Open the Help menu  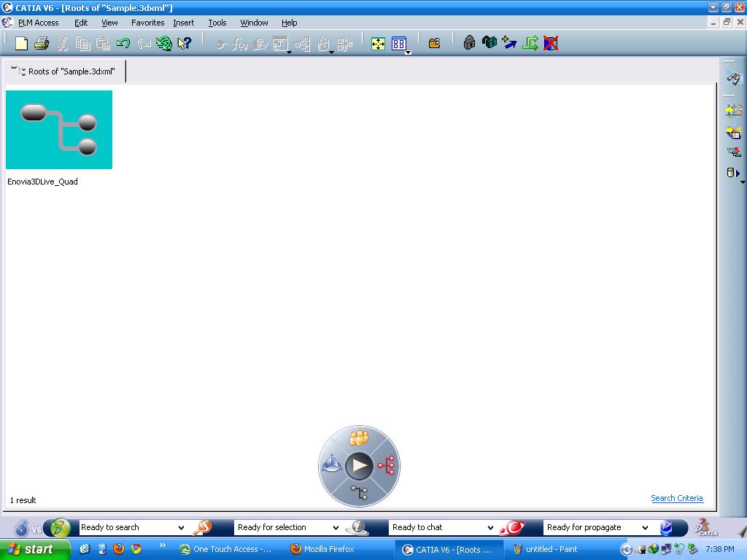[289, 23]
